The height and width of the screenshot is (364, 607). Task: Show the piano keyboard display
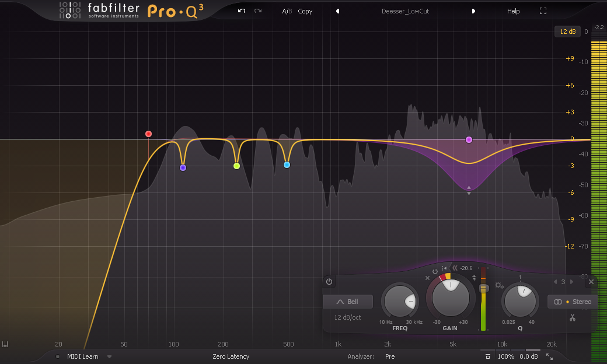click(5, 344)
